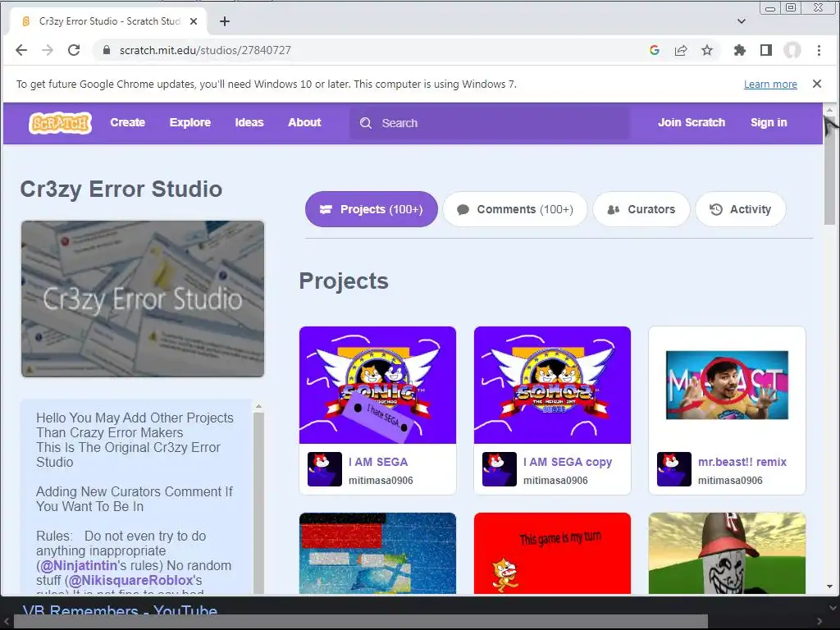Open the Create menu item
Image resolution: width=840 pixels, height=630 pixels.
(x=127, y=123)
